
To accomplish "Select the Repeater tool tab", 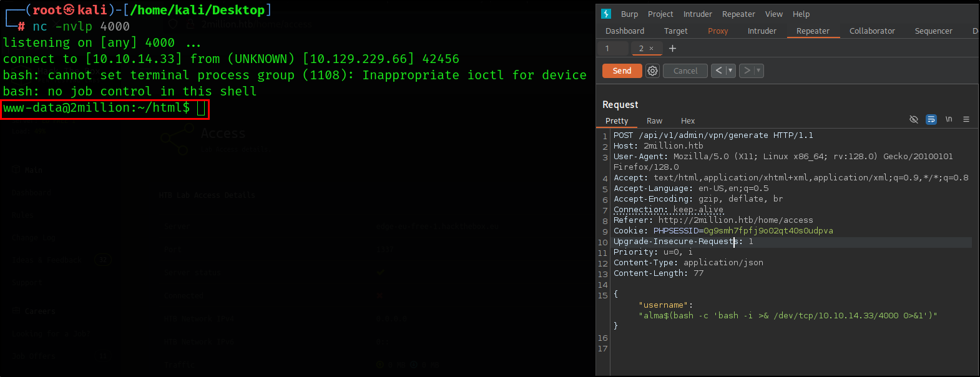I will (x=813, y=31).
